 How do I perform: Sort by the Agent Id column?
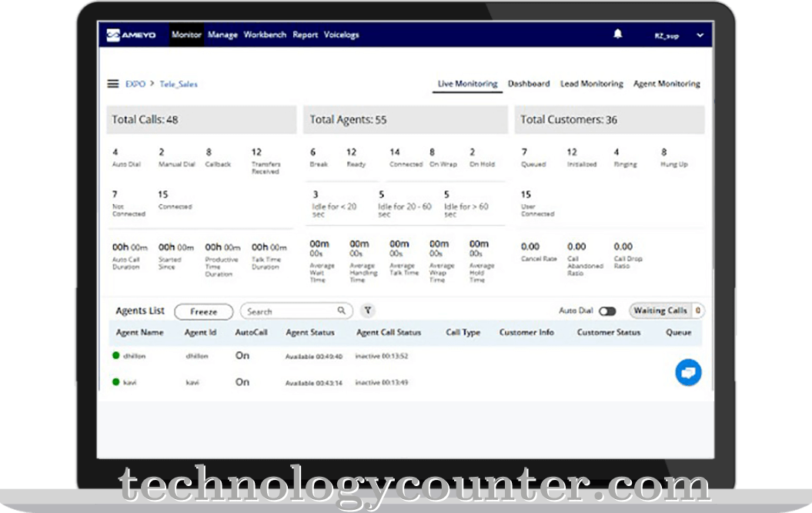click(200, 332)
